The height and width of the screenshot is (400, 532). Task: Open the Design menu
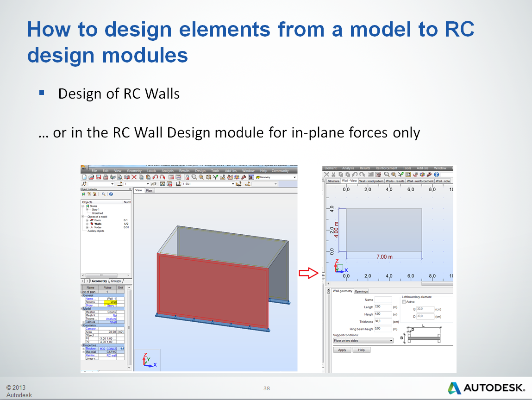(x=200, y=171)
